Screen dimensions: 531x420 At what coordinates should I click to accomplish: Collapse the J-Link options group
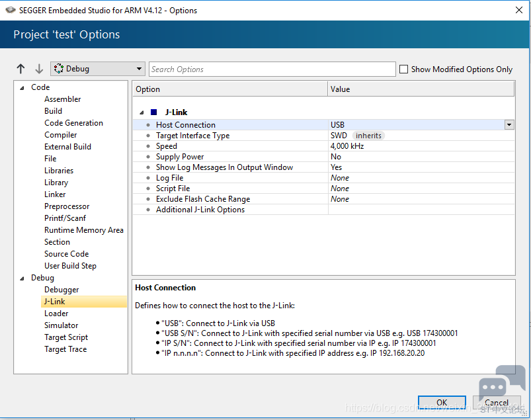click(x=142, y=112)
